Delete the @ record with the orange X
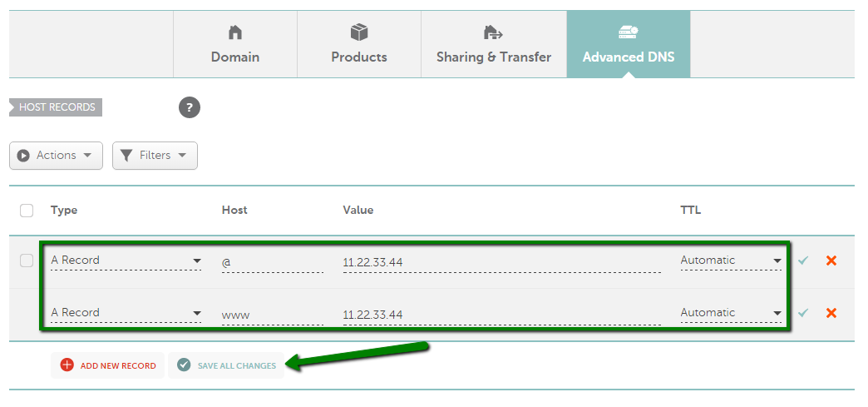This screenshot has width=868, height=407. coord(831,261)
